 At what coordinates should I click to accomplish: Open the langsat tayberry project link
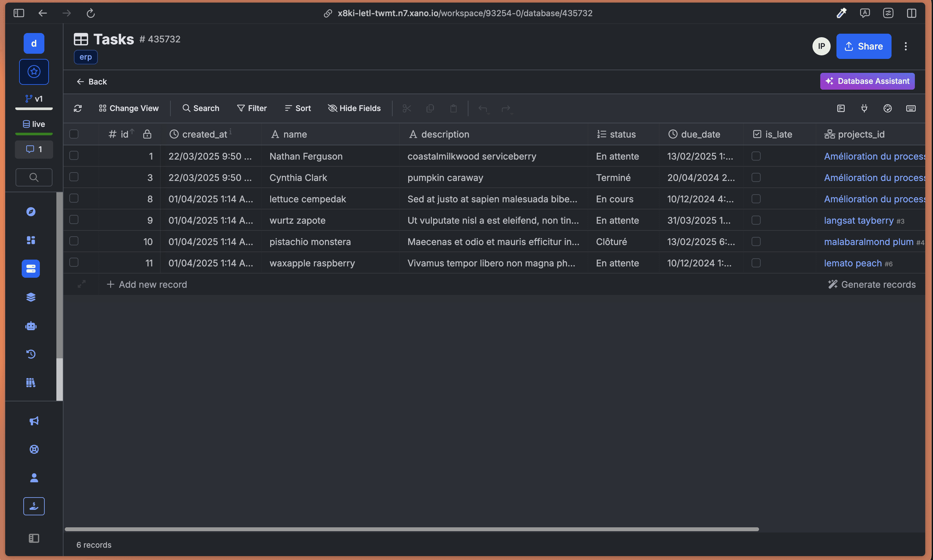(x=858, y=220)
